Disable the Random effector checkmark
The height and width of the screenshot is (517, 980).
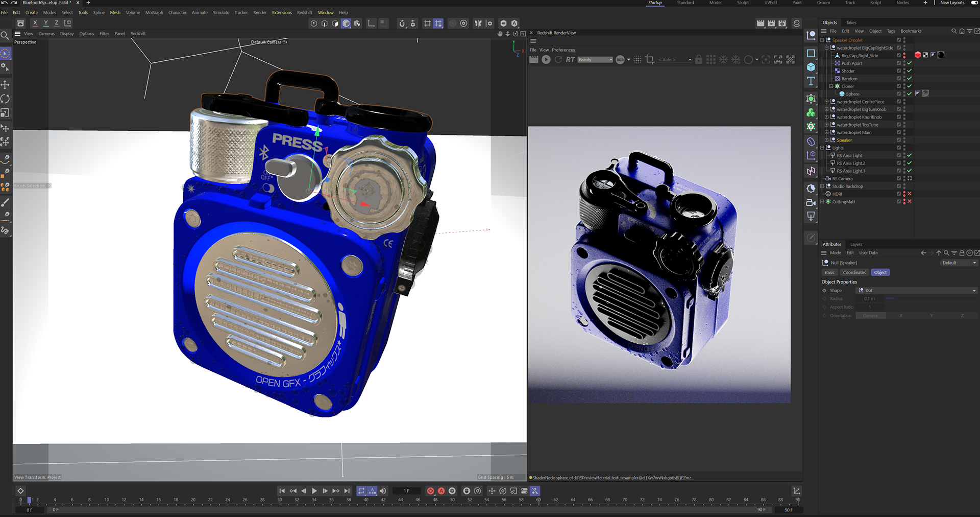(x=910, y=79)
